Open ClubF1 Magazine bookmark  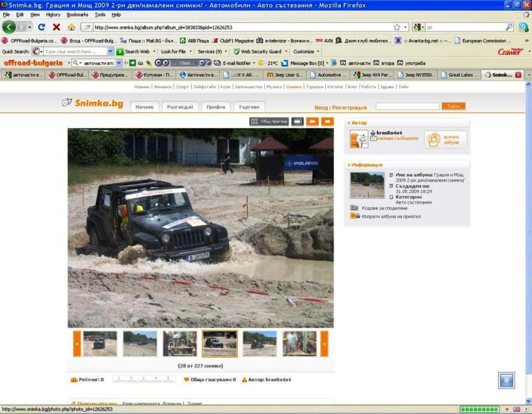pos(233,41)
